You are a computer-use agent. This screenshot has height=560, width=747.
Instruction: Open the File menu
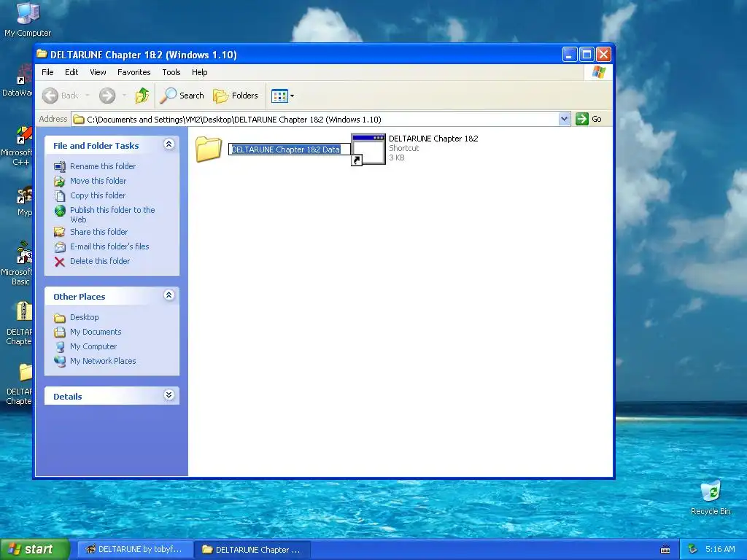click(x=47, y=72)
